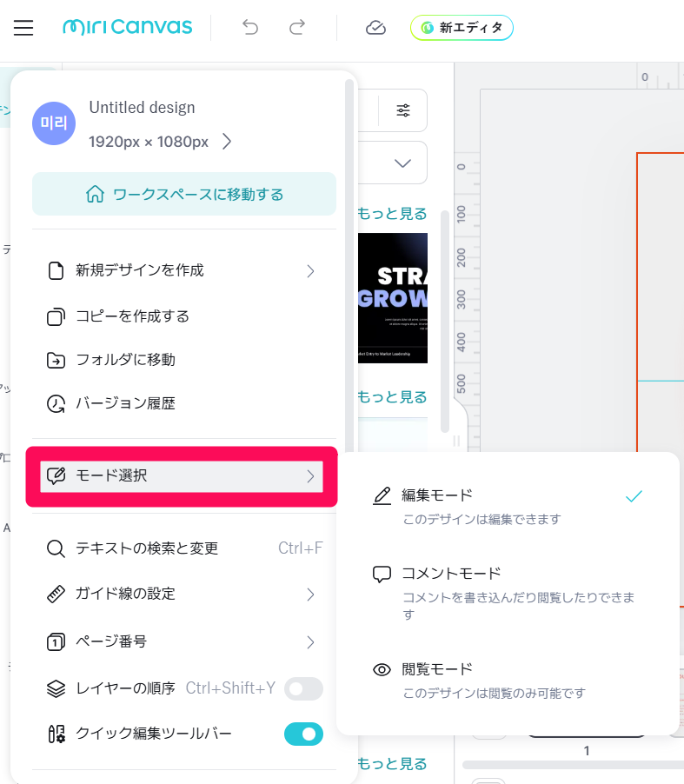Image resolution: width=684 pixels, height=784 pixels.
Task: Click the profile avatar circle
Action: coord(54,123)
